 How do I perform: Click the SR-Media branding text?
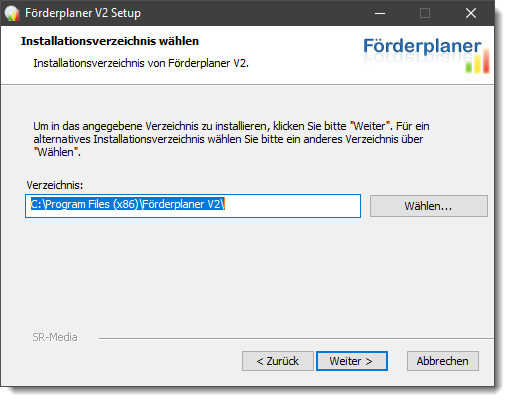[x=55, y=337]
